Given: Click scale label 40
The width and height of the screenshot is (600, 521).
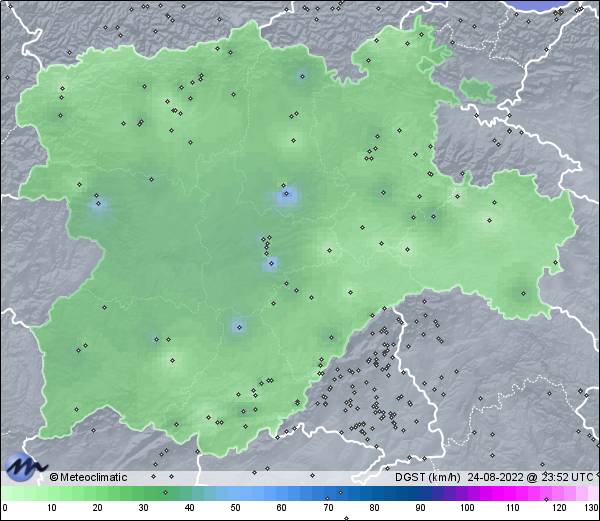Looking at the screenshot, I should pos(189,508).
